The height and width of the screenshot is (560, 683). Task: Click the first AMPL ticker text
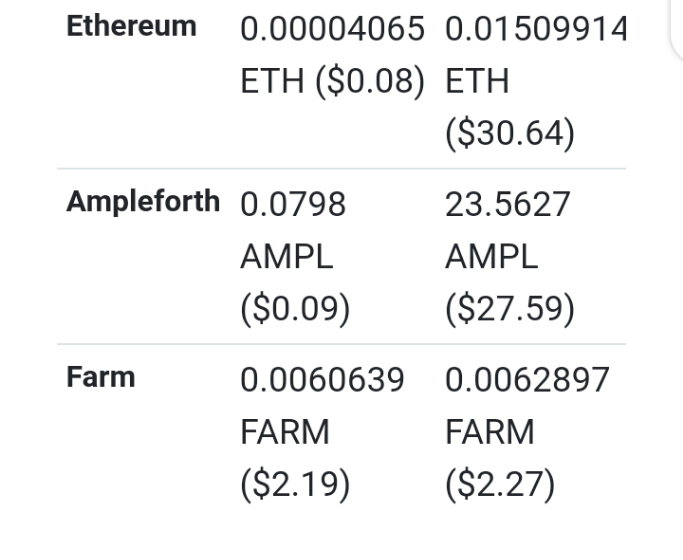pos(287,257)
